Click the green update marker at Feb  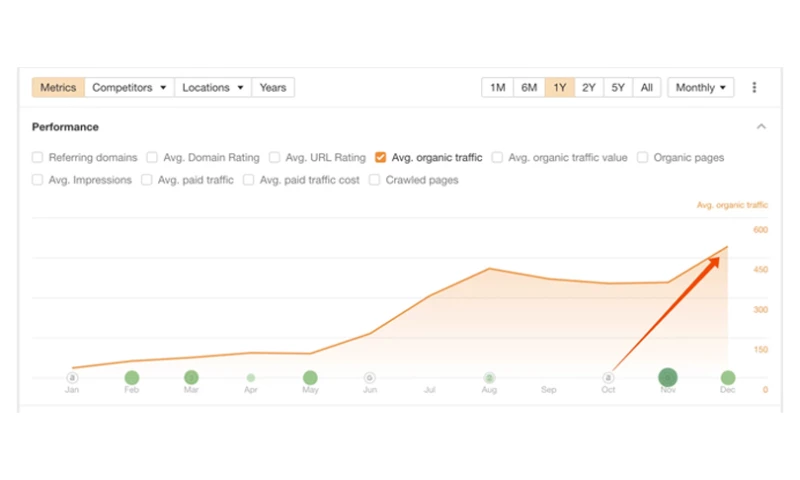pyautogui.click(x=131, y=378)
